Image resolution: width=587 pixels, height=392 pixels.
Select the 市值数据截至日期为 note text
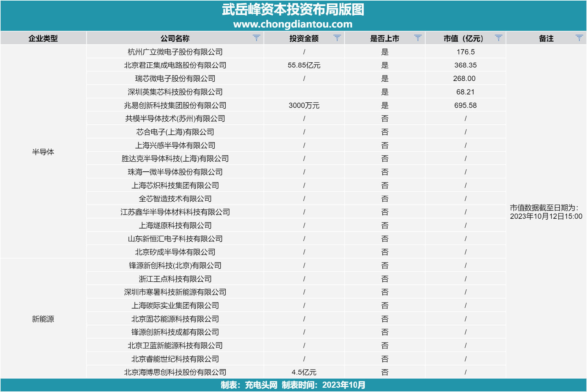pyautogui.click(x=546, y=212)
